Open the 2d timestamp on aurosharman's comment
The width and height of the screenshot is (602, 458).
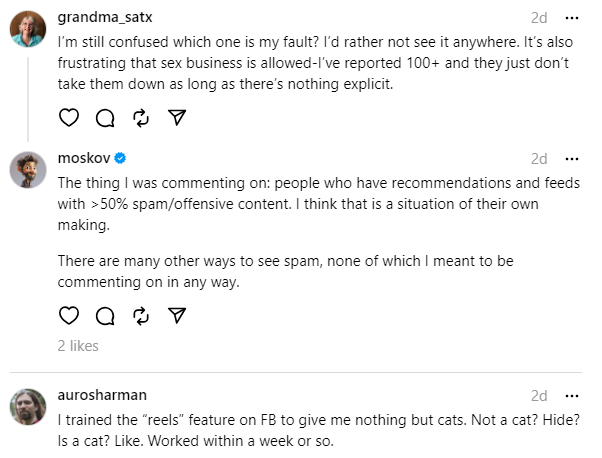pos(539,396)
